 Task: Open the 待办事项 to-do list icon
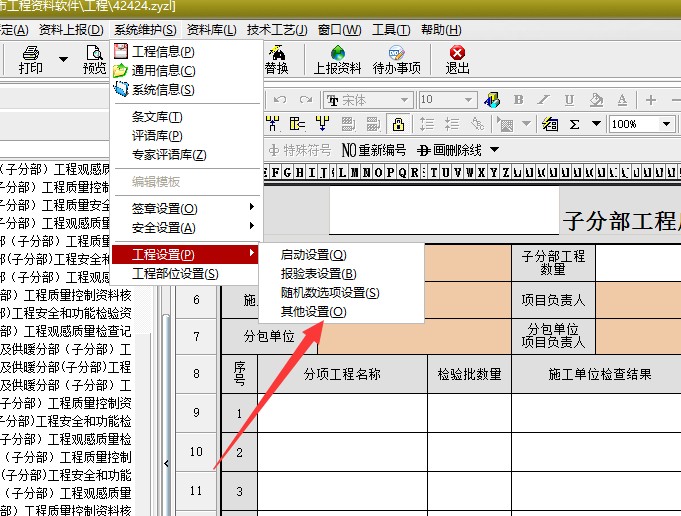click(x=396, y=59)
